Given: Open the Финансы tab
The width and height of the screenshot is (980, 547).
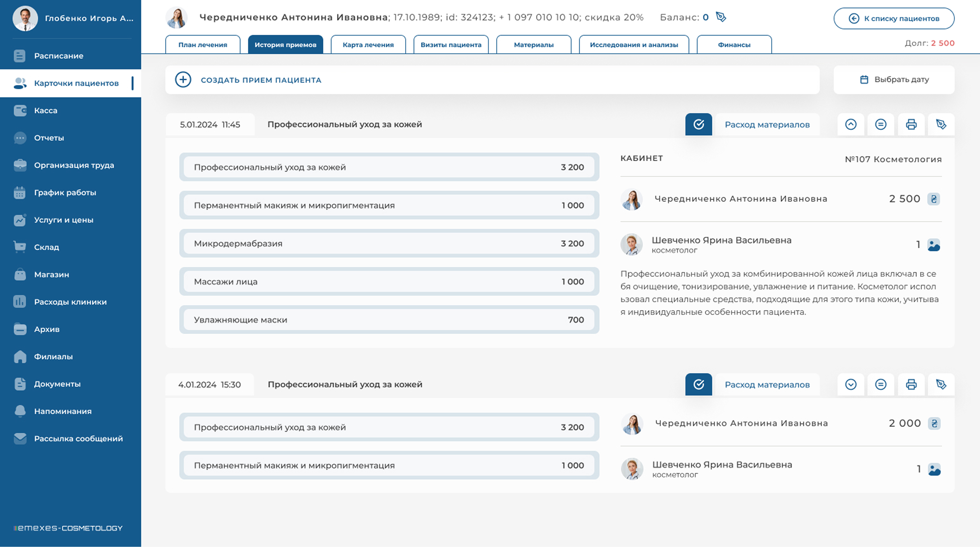Looking at the screenshot, I should (734, 45).
